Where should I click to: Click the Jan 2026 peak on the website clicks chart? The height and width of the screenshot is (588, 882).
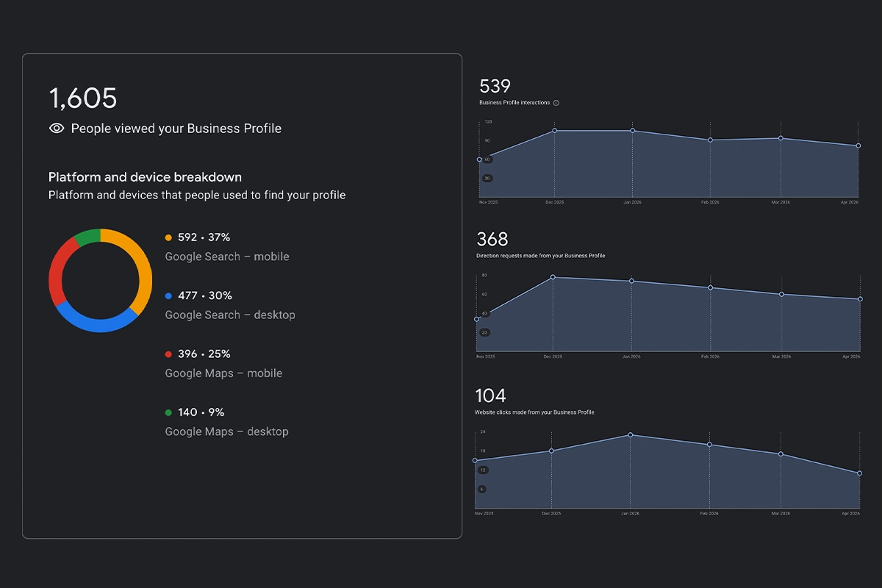click(631, 434)
